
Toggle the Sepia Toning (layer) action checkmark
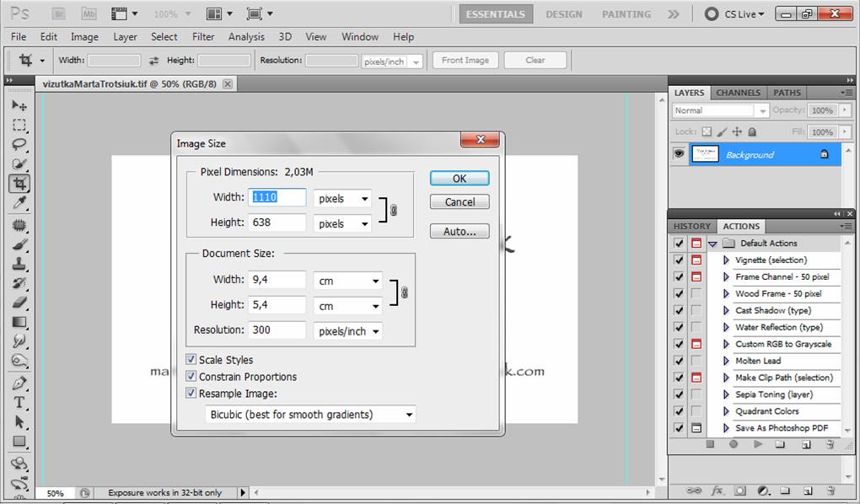679,394
